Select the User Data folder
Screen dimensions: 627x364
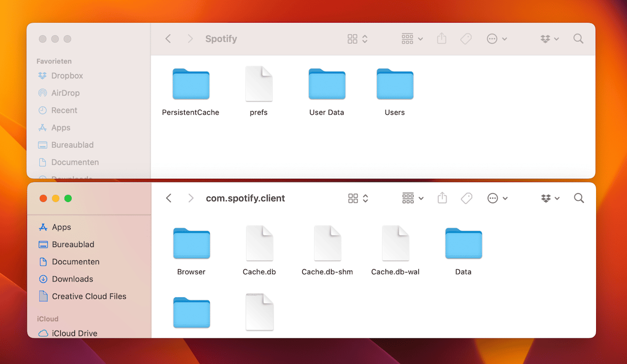[x=327, y=92]
